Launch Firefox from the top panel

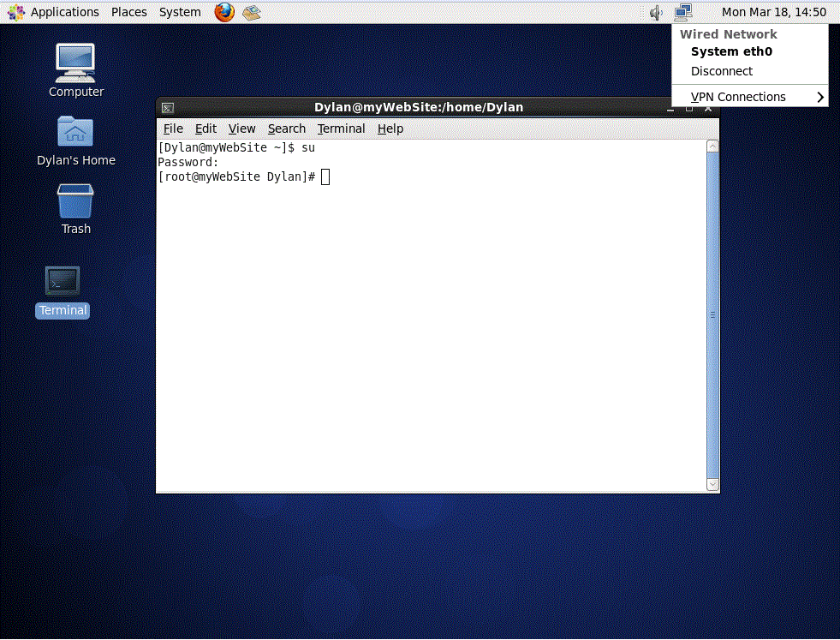point(223,12)
